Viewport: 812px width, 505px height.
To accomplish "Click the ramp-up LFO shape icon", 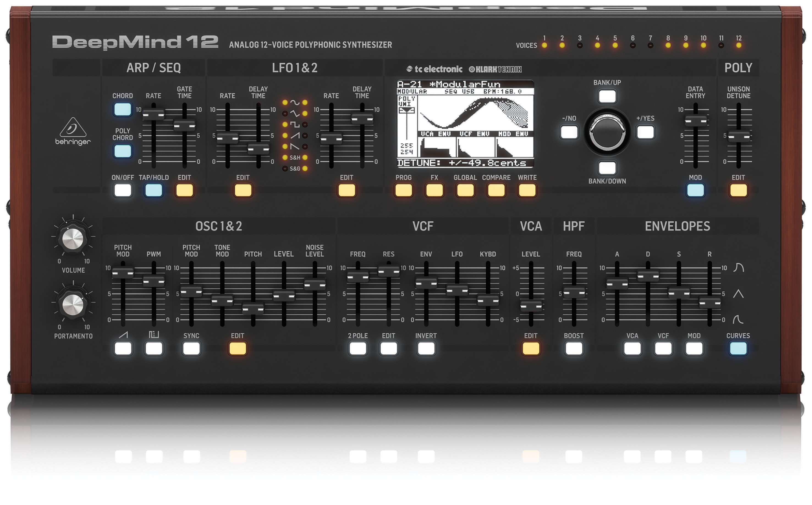I will click(294, 135).
